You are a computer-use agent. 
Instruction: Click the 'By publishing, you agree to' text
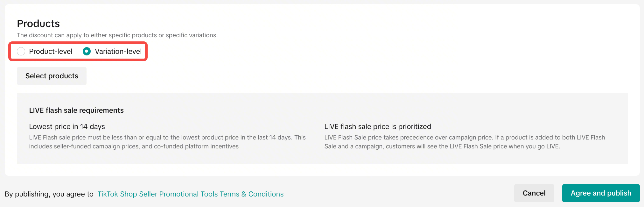click(49, 194)
